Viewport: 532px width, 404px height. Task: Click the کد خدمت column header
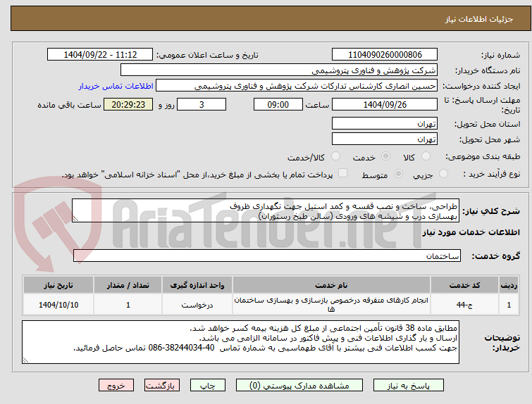(464, 285)
